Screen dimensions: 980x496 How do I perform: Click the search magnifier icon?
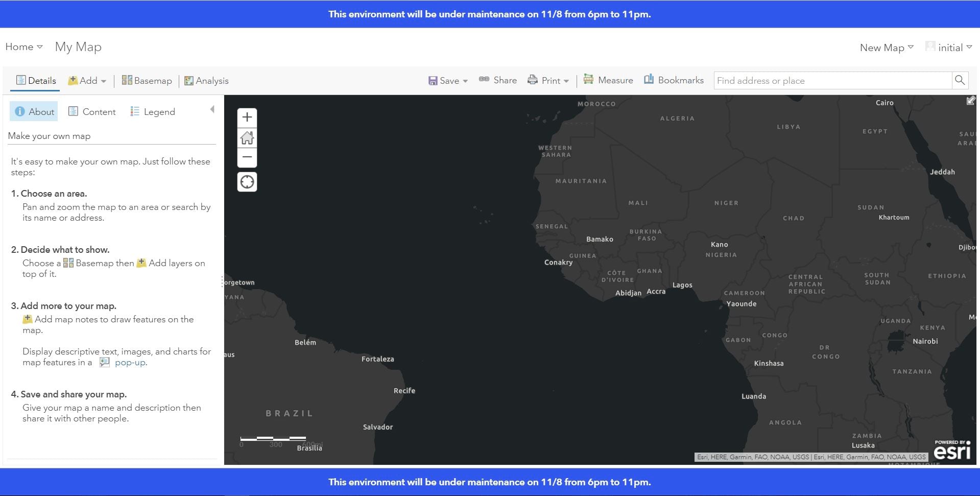tap(960, 80)
